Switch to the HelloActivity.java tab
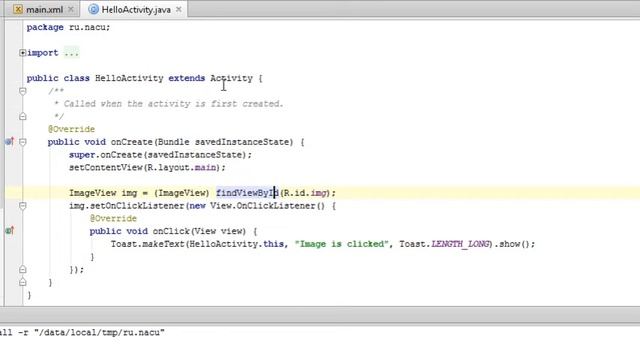640x360 pixels. click(136, 9)
